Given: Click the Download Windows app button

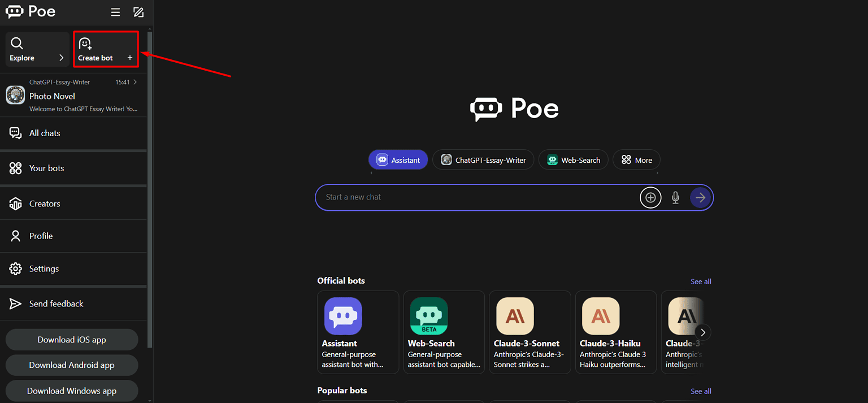Looking at the screenshot, I should tap(72, 391).
